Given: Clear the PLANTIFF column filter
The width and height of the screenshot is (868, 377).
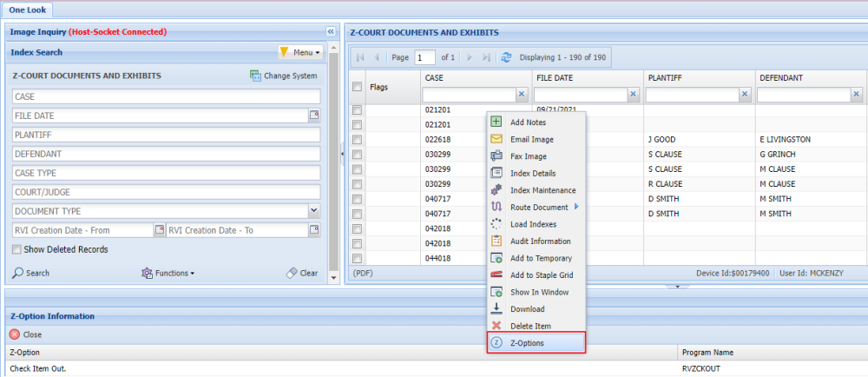Looking at the screenshot, I should pyautogui.click(x=745, y=96).
